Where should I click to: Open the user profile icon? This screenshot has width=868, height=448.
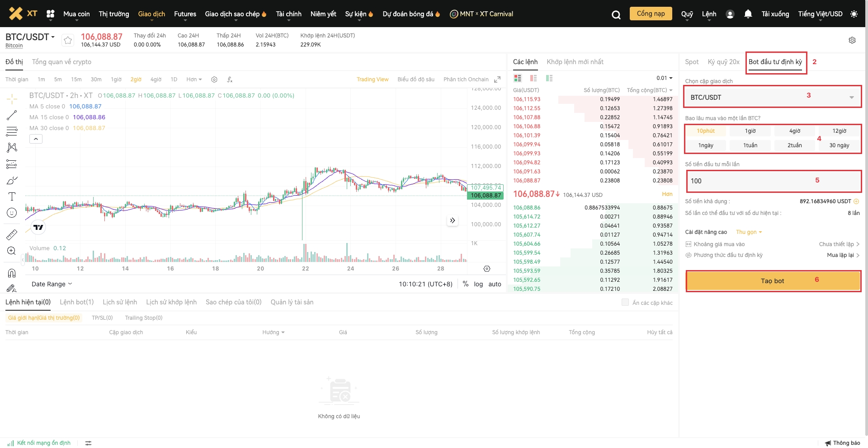point(730,14)
